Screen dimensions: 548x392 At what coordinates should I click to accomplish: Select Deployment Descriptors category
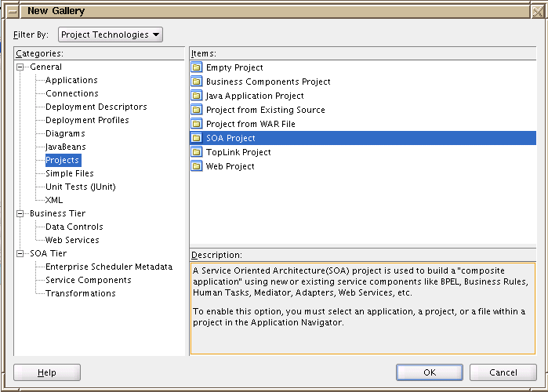pyautogui.click(x=96, y=107)
